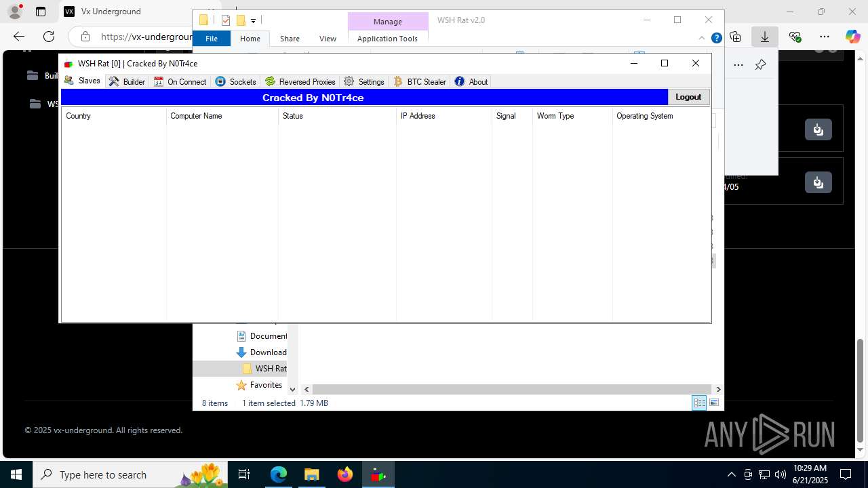Pin the Edge downloads panel
Image resolution: width=868 pixels, height=488 pixels.
pos(760,65)
